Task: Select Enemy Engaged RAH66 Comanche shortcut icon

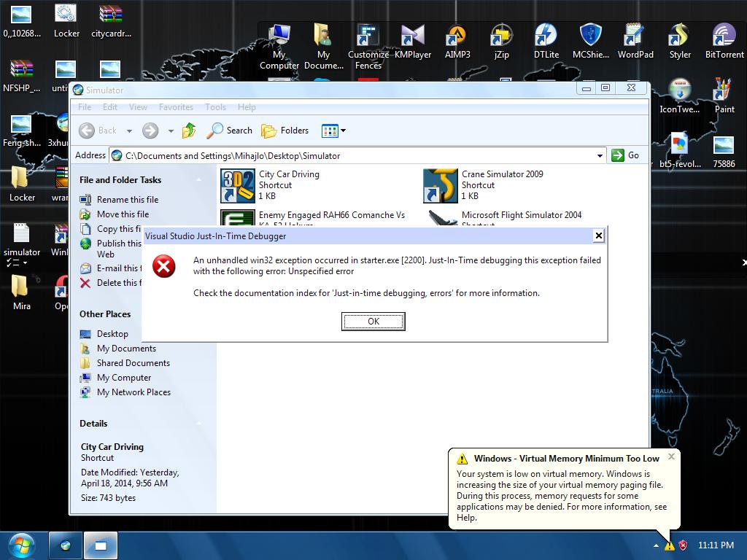Action: 238,217
